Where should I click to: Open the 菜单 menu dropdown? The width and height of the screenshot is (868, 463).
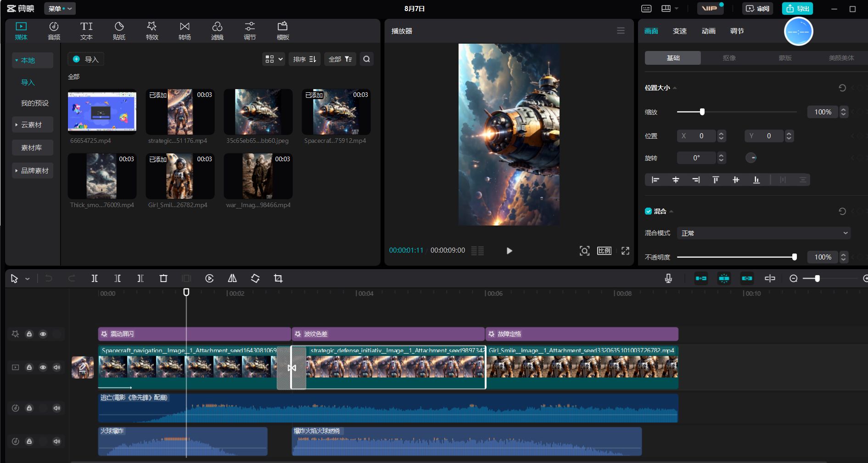point(60,9)
